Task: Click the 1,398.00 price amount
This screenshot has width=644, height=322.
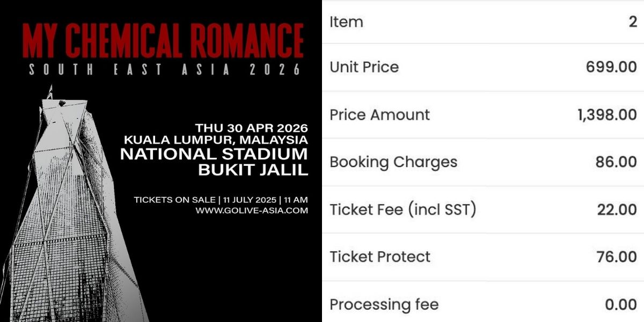Action: point(608,115)
